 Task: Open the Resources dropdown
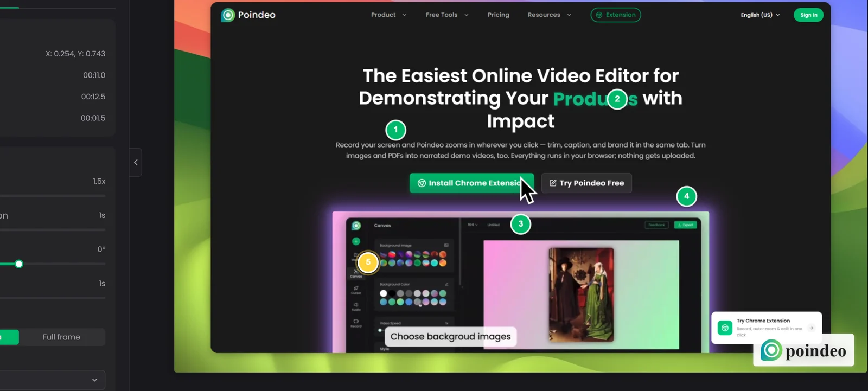550,15
